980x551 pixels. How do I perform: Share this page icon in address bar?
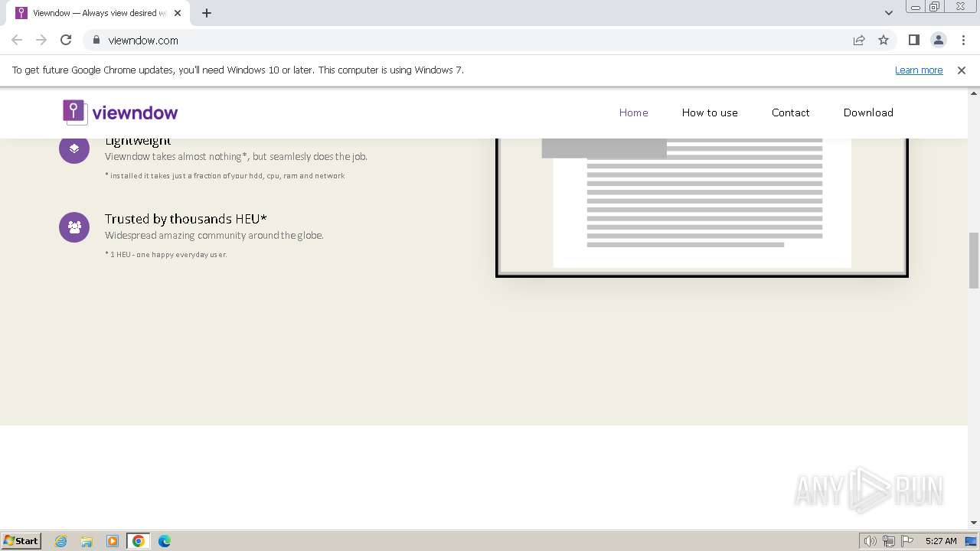[859, 40]
